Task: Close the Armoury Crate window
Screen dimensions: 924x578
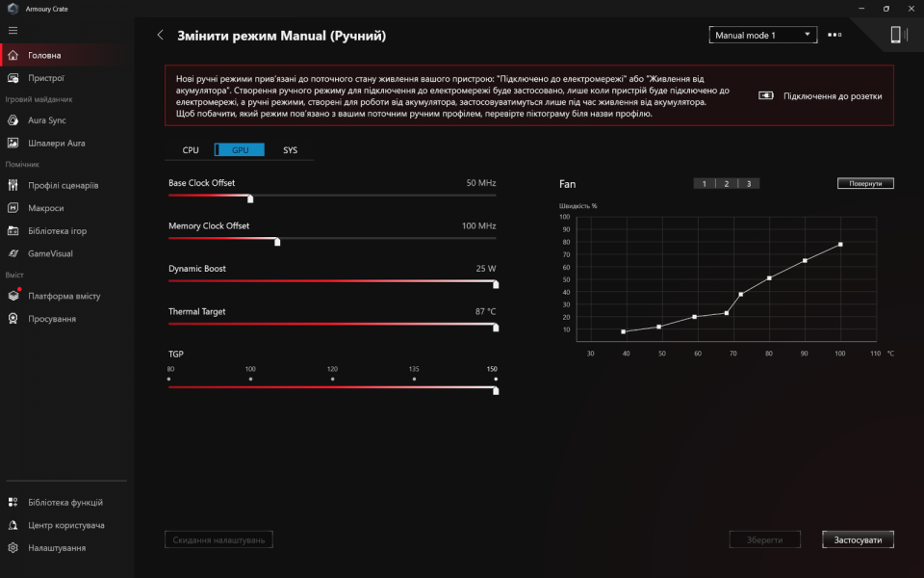Action: pos(911,9)
